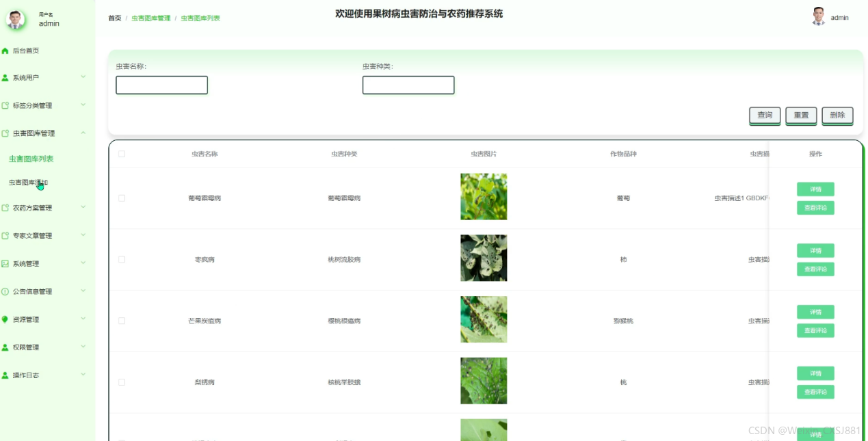Click the icon beside 标签分类管理
Viewport: 868px width, 441px height.
5,105
